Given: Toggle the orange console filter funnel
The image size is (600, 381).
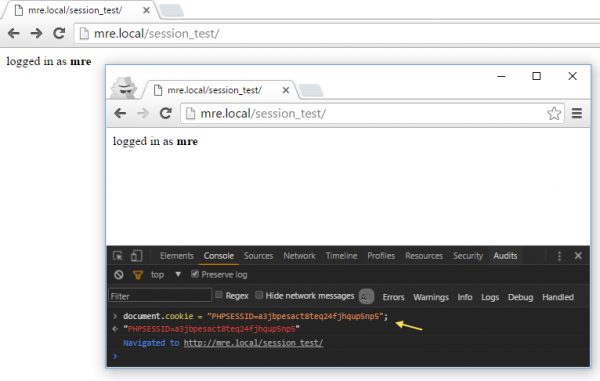Looking at the screenshot, I should tap(138, 275).
